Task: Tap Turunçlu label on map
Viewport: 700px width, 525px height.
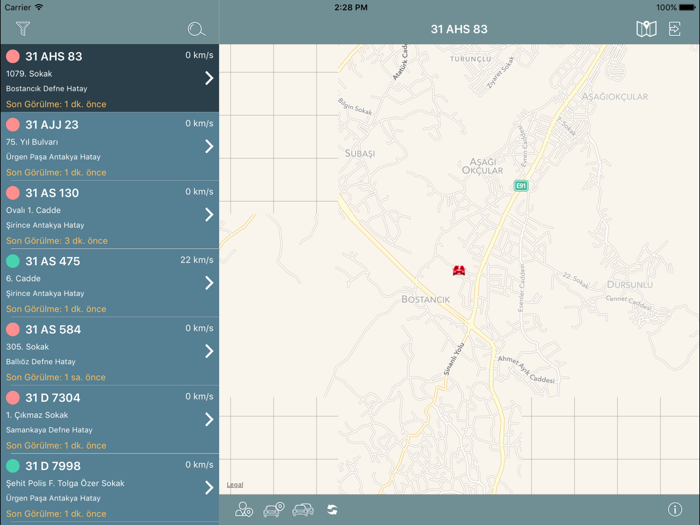Action: click(x=471, y=59)
